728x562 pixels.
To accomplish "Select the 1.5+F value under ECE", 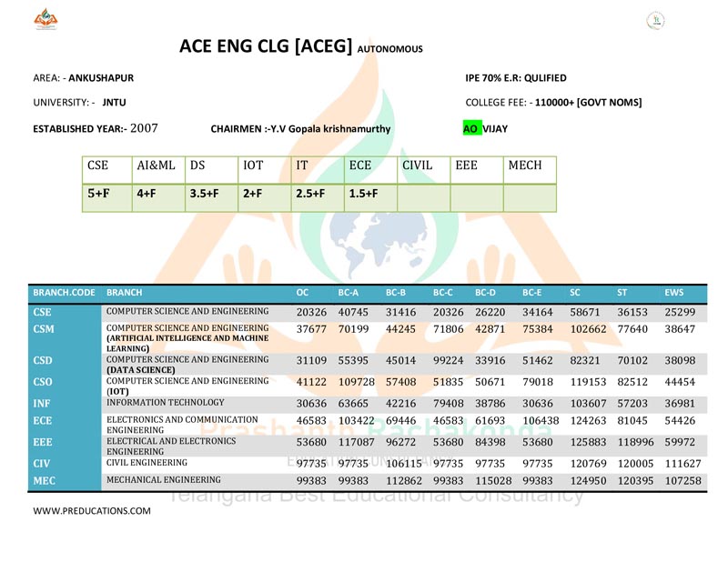I will pyautogui.click(x=363, y=193).
